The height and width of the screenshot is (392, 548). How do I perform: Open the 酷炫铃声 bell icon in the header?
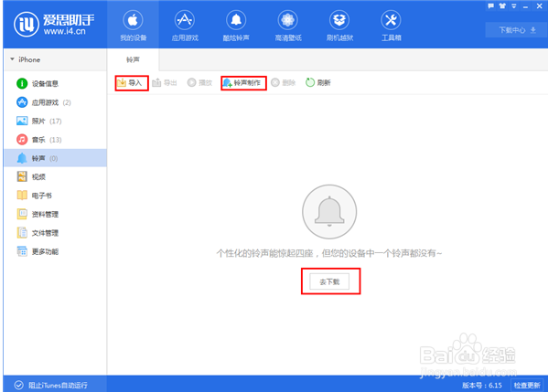(236, 26)
